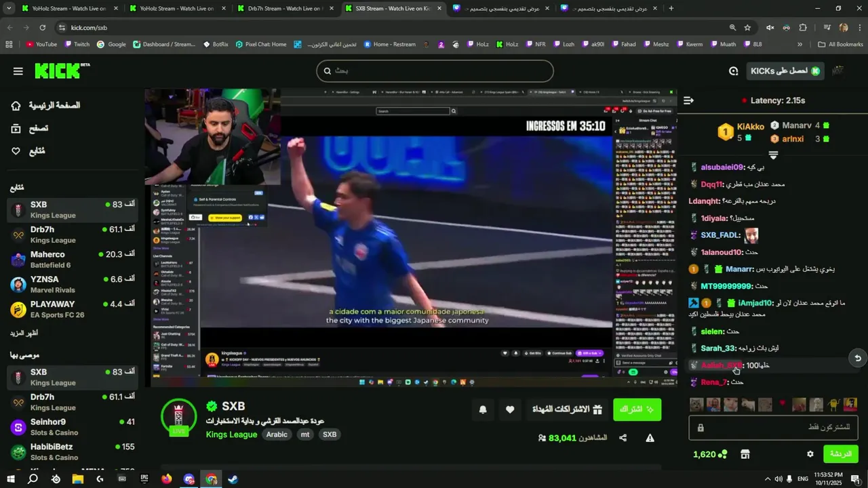The image size is (868, 488).
Task: Click the Arabic language tag
Action: pyautogui.click(x=277, y=434)
